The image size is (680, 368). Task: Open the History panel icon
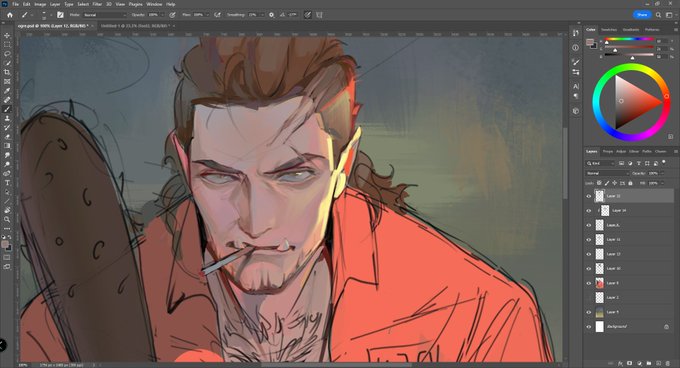point(575,33)
